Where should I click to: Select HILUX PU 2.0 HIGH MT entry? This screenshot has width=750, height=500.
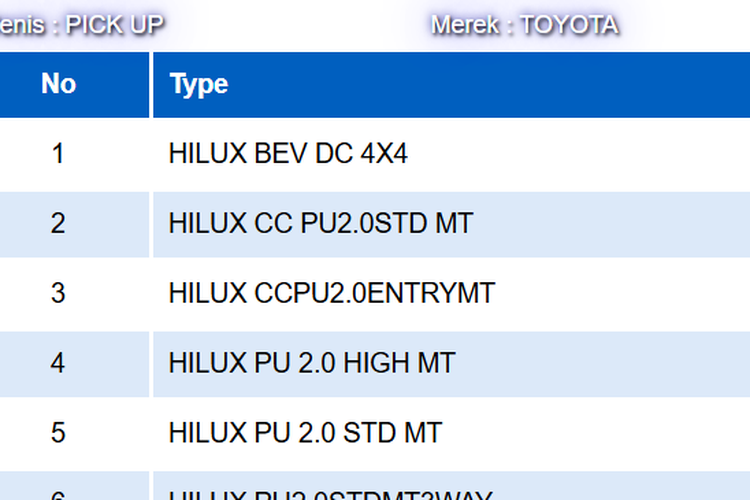tap(311, 363)
